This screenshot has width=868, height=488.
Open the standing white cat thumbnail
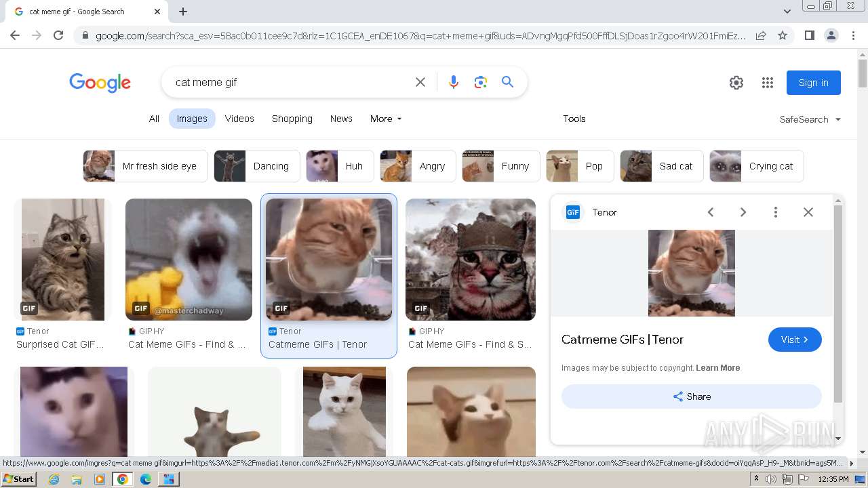click(344, 411)
